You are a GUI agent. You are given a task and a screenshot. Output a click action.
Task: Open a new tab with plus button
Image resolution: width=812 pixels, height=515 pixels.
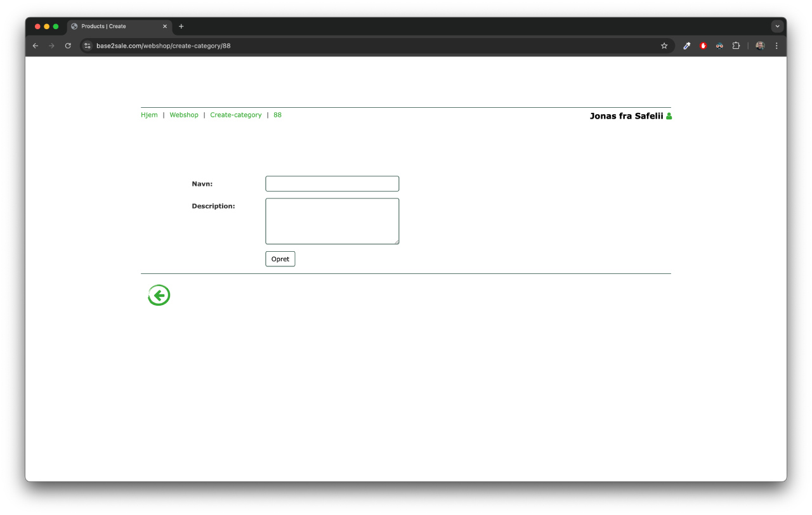tap(181, 27)
